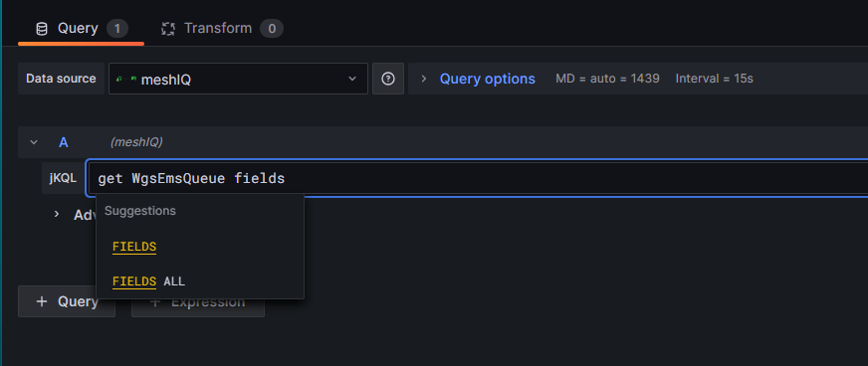This screenshot has height=366, width=868.
Task: Expand the Advanced section chevron
Action: point(57,214)
